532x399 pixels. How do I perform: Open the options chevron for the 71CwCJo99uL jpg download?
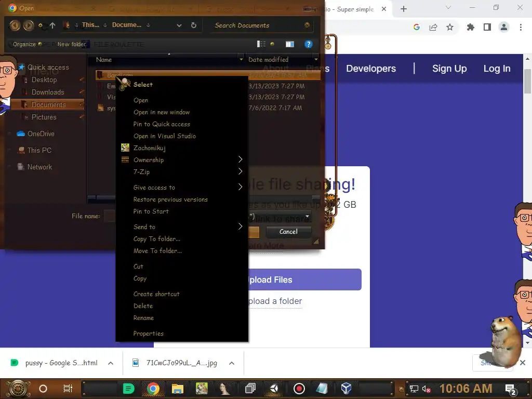pos(232,363)
